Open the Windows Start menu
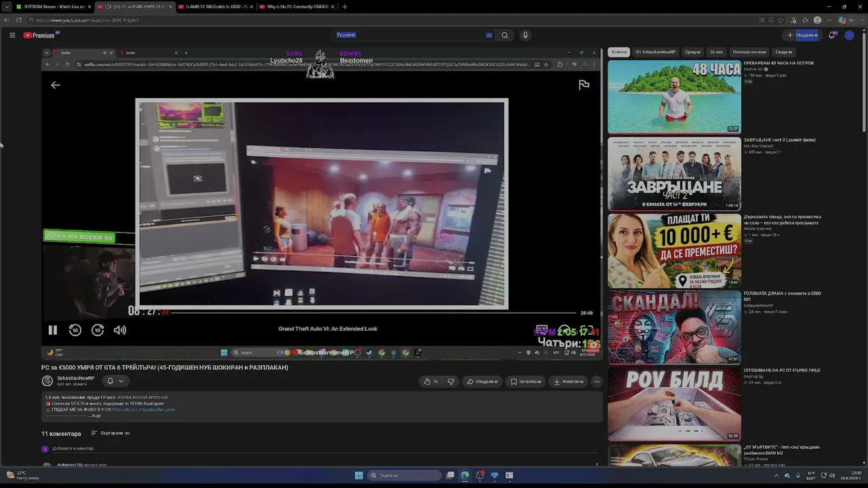The height and width of the screenshot is (488, 868). 359,475
